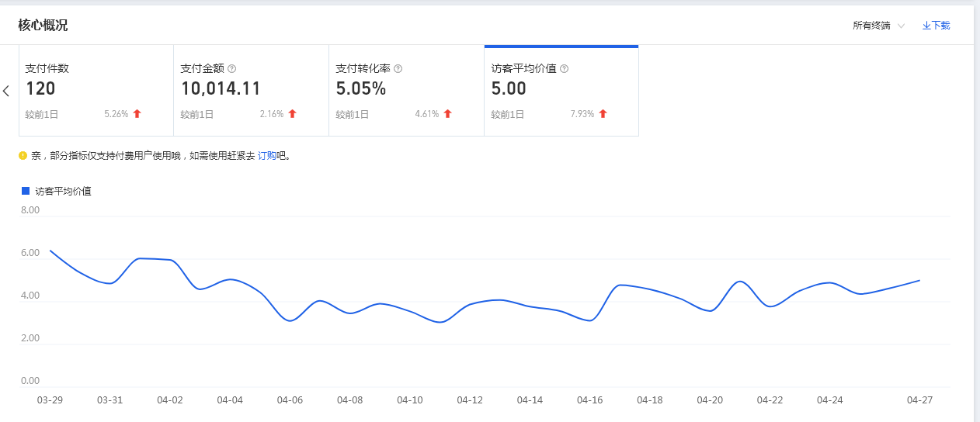
Task: Select the 支付件数 metric card
Action: click(x=96, y=91)
